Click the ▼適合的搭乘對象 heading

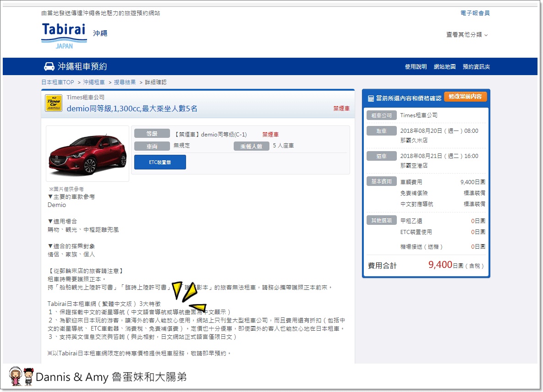[x=71, y=246]
